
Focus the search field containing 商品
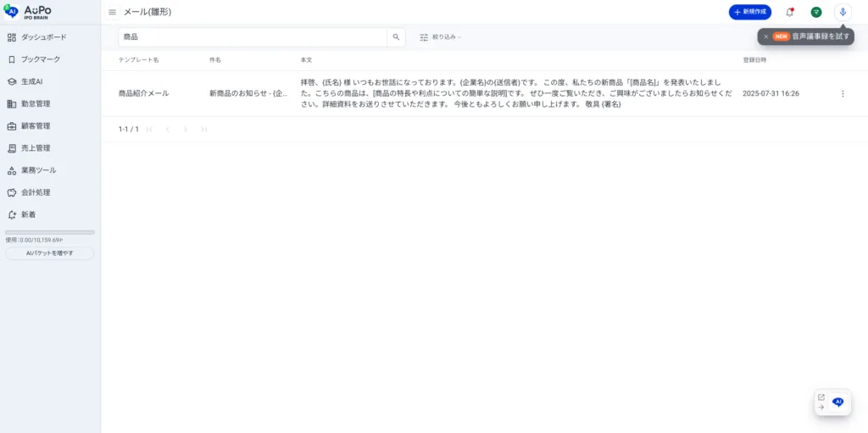point(253,37)
